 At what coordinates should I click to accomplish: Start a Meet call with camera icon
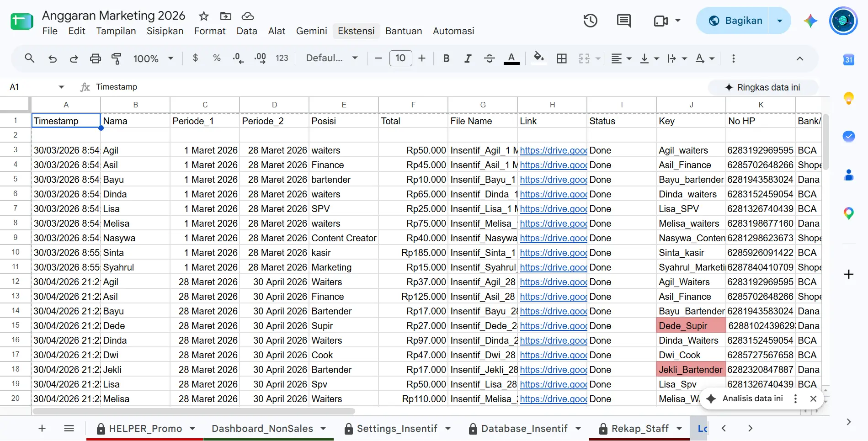[x=661, y=21]
